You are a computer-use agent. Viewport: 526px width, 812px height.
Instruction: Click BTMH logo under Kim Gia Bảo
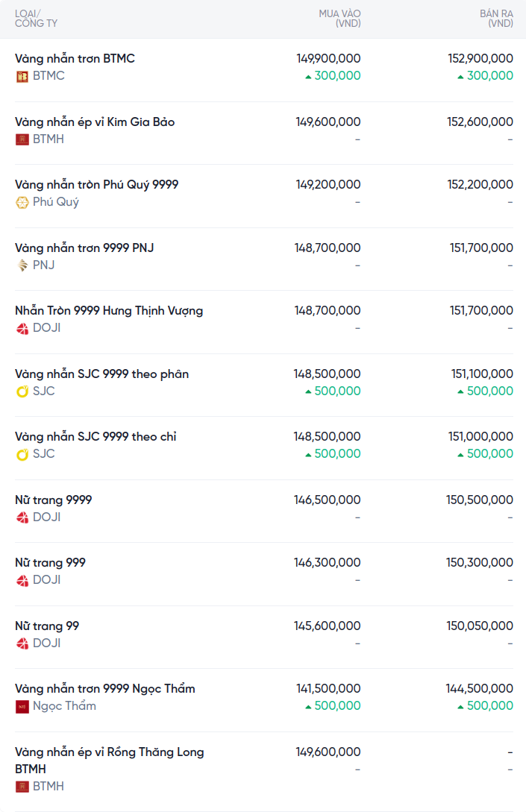tap(22, 139)
